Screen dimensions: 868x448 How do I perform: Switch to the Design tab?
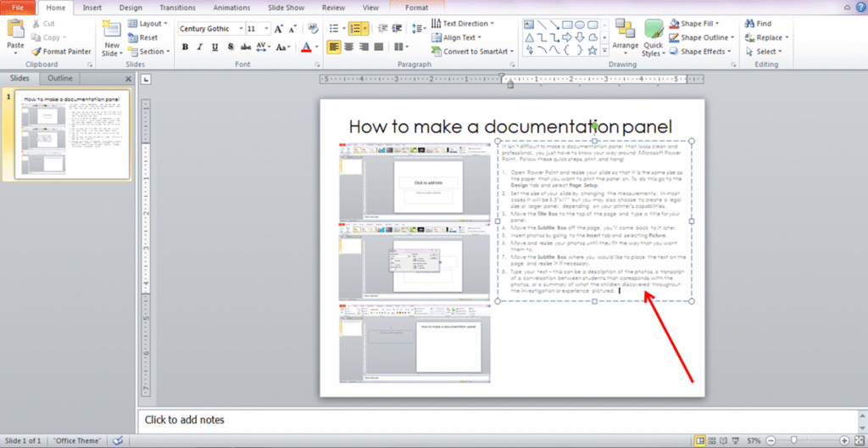130,8
